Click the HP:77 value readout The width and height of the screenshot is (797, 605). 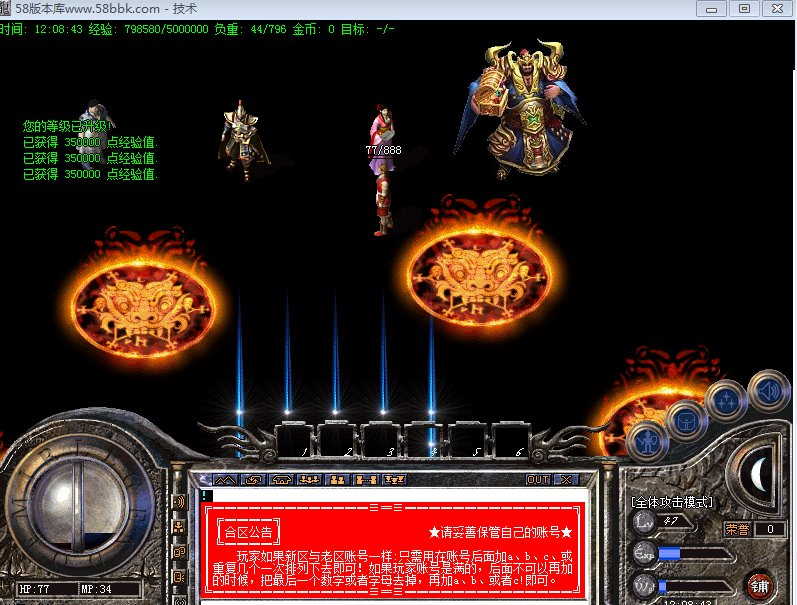pos(35,589)
